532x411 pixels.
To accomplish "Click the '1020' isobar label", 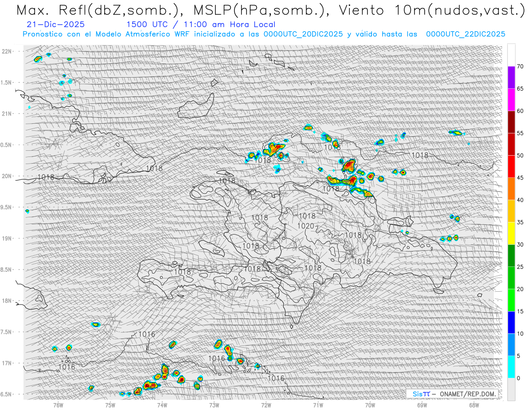I will (305, 226).
